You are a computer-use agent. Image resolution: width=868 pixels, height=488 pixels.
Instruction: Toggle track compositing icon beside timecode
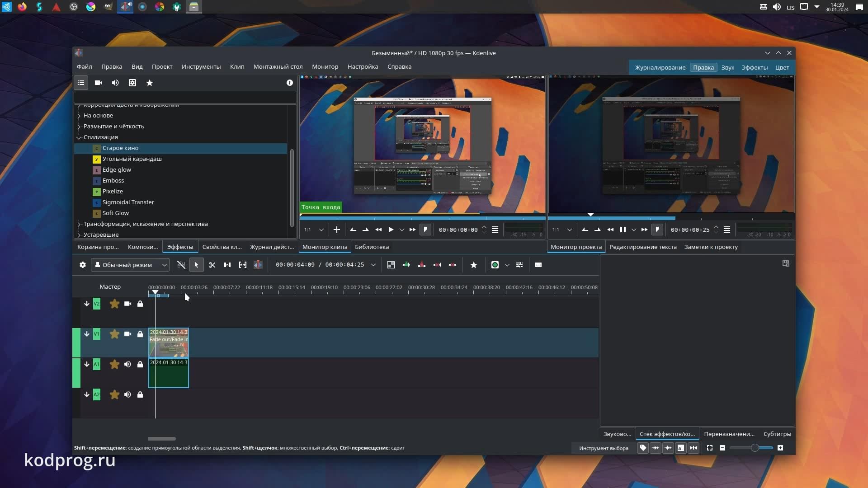tap(391, 265)
